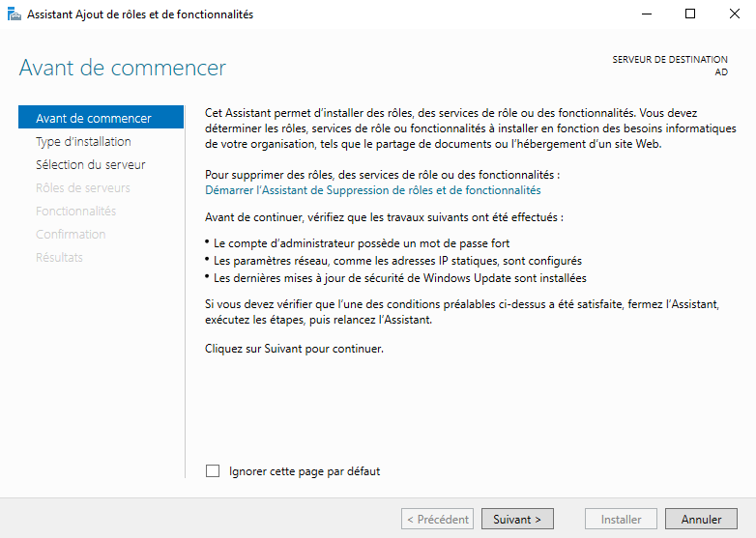The image size is (756, 538).
Task: Select the greyed Rôles de serveurs step
Action: 82,187
